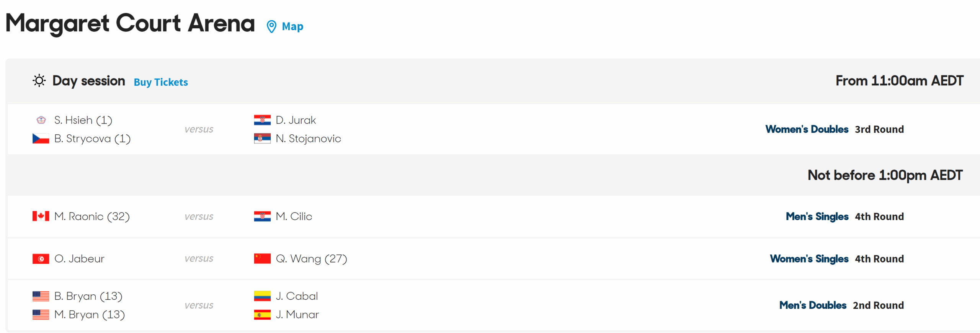Screen dimensions: 980x333
Task: Click the Canadian flag next to M. Raonic
Action: (x=41, y=216)
